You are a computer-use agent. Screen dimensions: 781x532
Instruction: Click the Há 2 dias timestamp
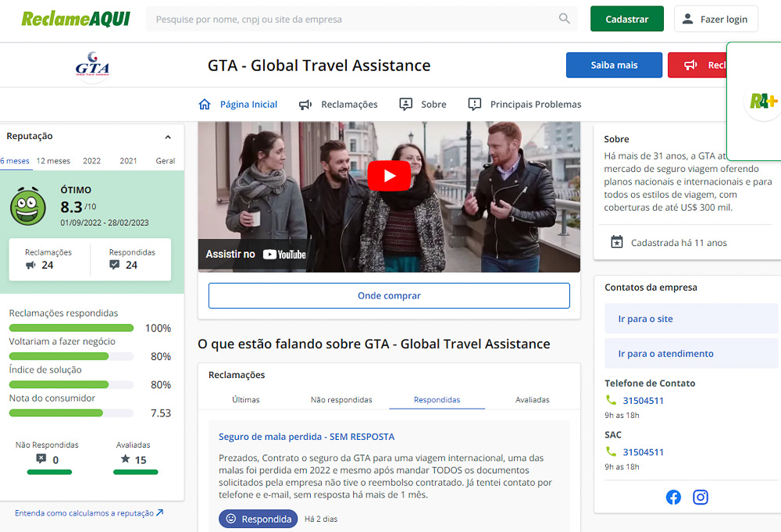[x=321, y=519]
